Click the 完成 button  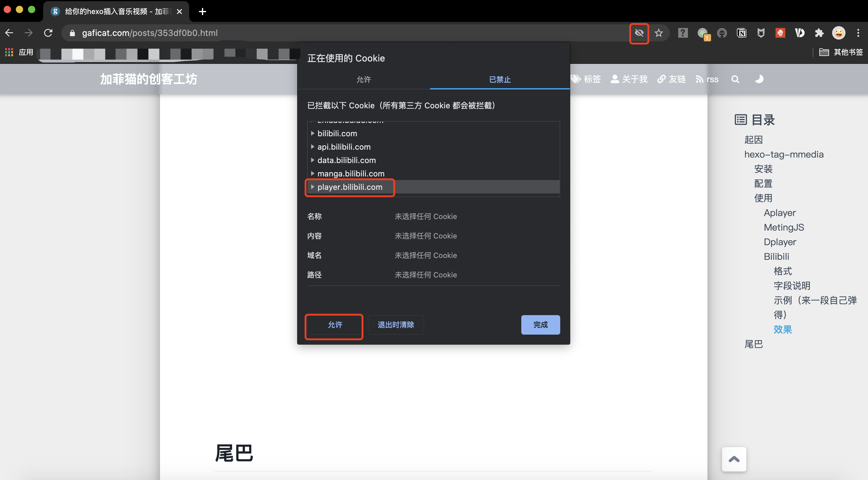(540, 325)
